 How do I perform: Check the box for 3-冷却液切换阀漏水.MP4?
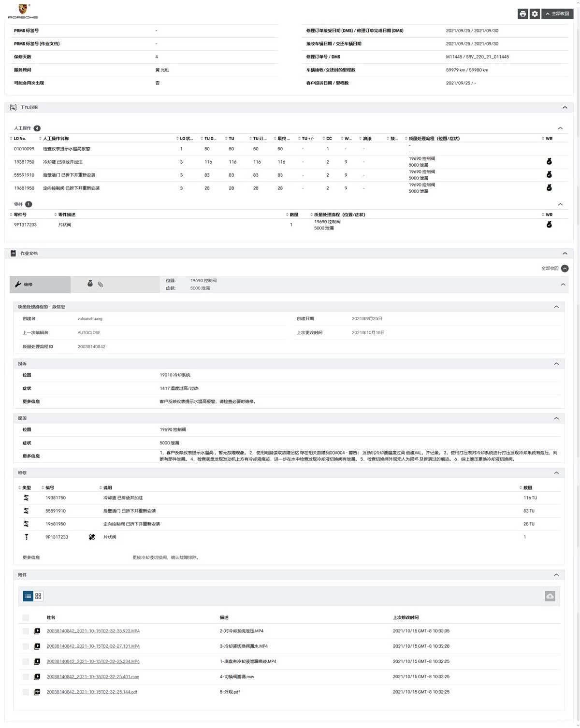click(26, 646)
